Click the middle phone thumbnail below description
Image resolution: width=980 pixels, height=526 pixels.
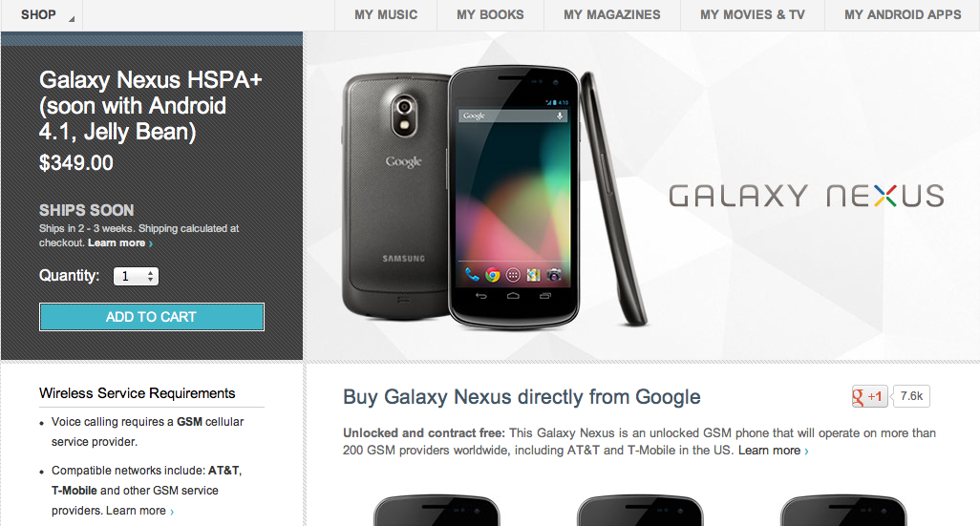[x=640, y=511]
